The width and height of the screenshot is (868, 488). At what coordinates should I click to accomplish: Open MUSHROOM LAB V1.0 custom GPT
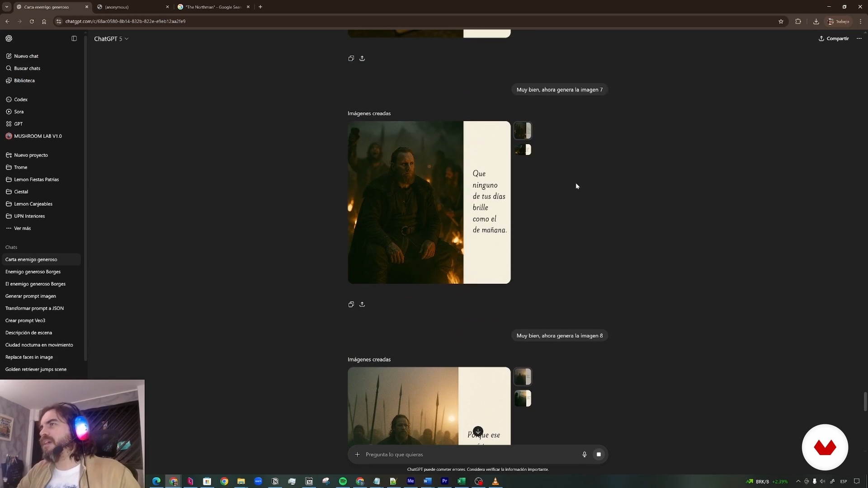(x=38, y=136)
